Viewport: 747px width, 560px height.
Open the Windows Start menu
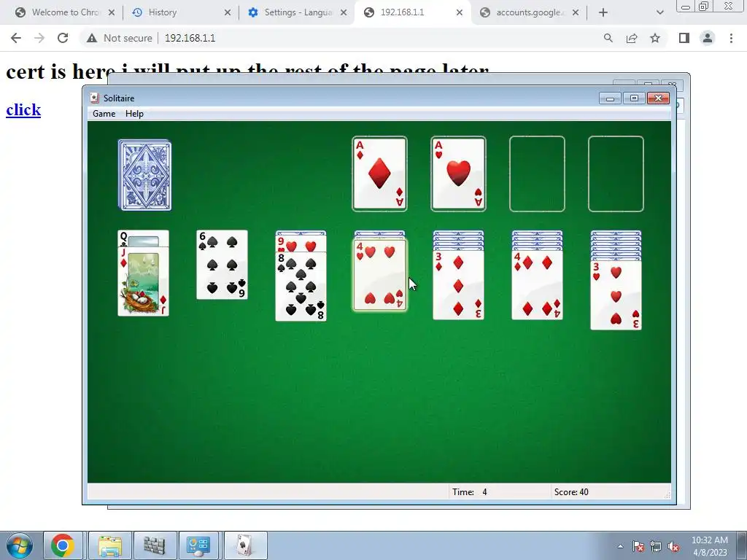coord(19,545)
